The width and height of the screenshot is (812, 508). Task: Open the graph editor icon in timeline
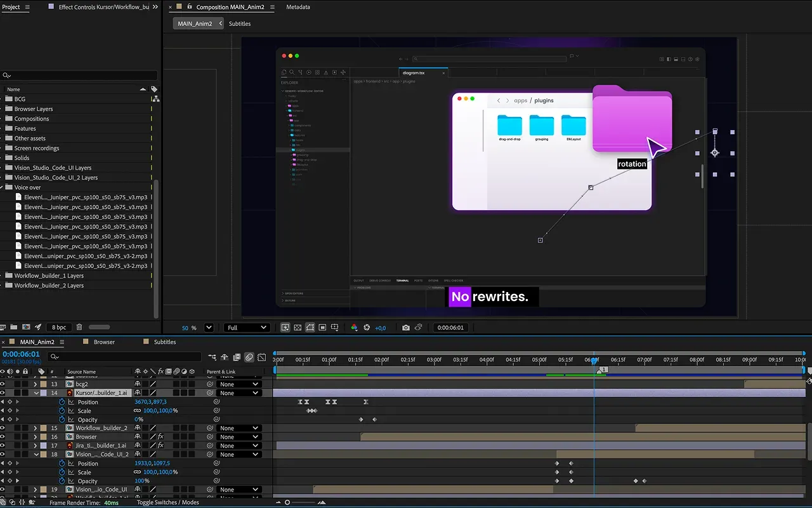point(261,358)
